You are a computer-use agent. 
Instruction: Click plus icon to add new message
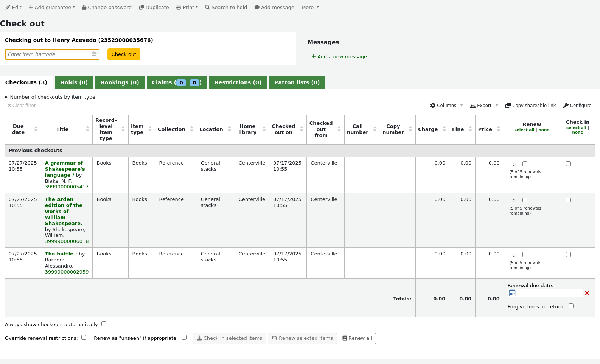[x=314, y=56]
